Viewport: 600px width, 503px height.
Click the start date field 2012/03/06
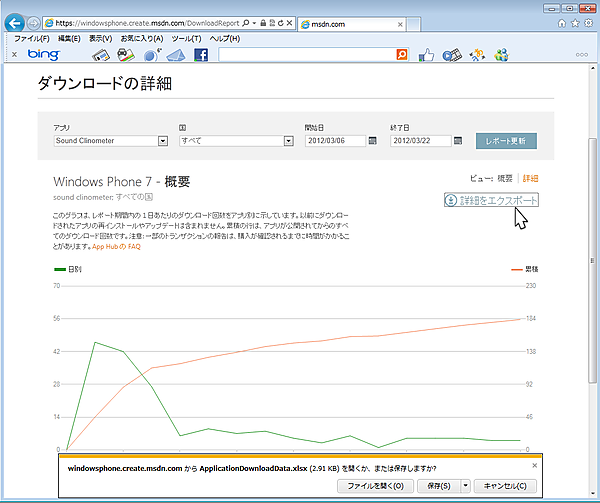[x=334, y=141]
